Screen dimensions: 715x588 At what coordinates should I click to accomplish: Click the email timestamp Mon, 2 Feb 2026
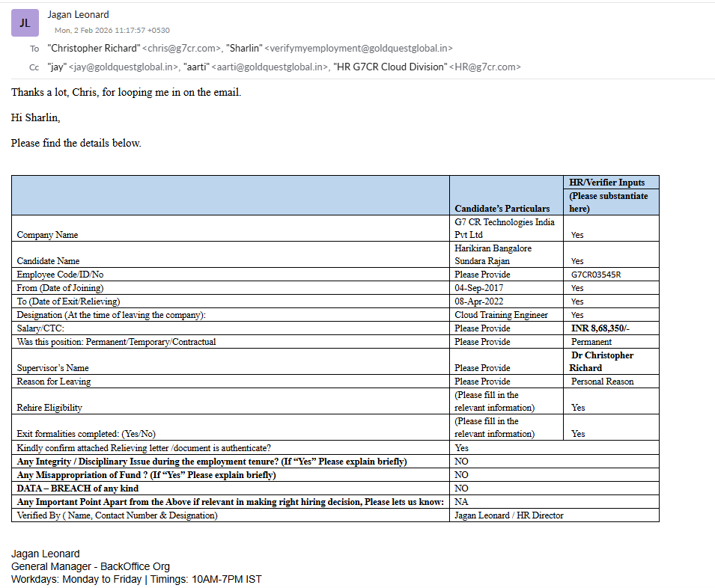click(112, 31)
